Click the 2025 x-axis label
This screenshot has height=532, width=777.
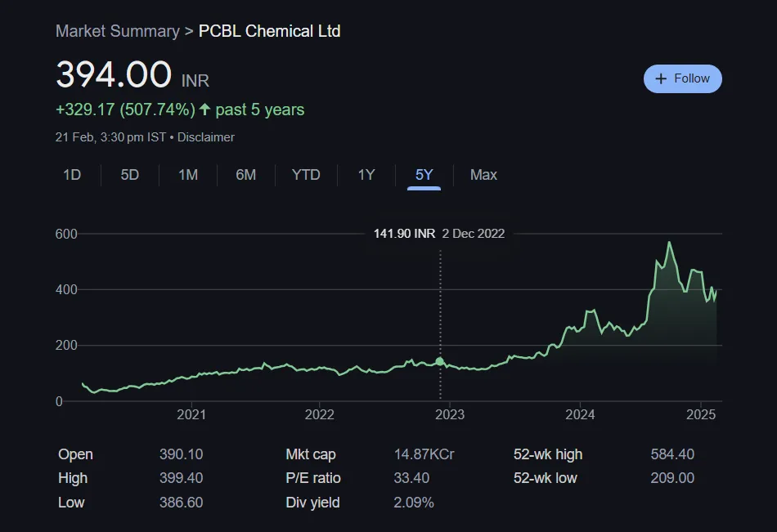pos(701,414)
